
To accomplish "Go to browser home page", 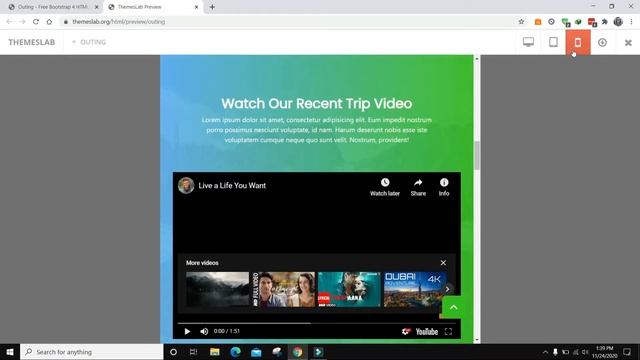I will click(49, 22).
